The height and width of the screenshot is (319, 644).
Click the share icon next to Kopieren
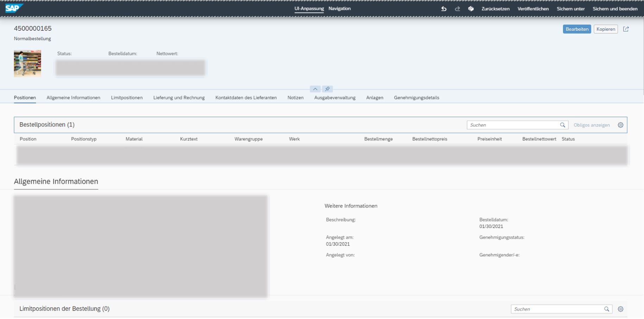point(626,29)
